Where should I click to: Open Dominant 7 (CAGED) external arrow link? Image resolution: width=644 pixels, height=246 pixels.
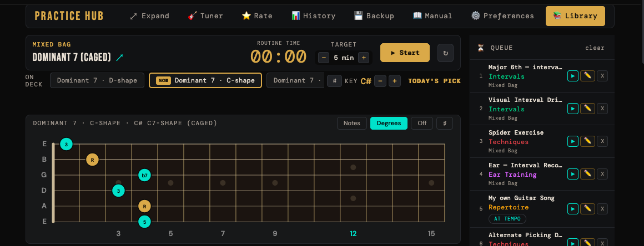(119, 58)
